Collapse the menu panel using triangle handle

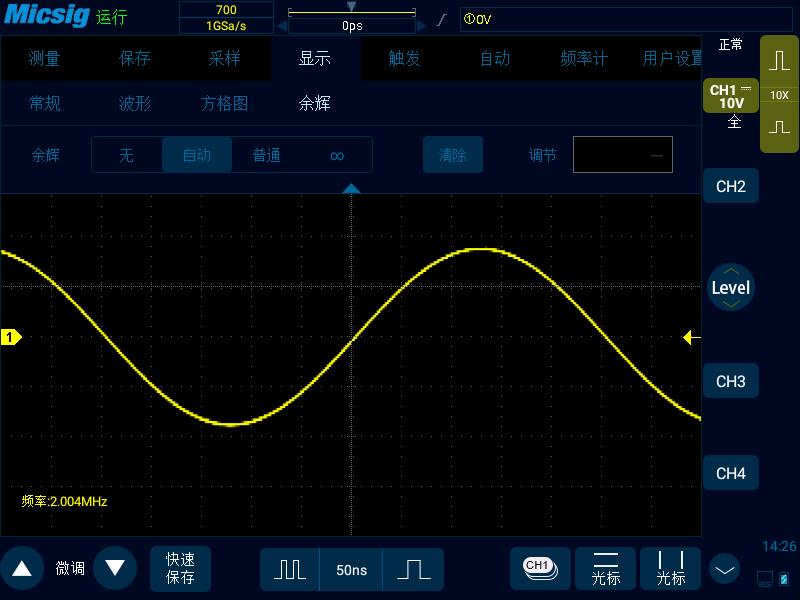coord(351,189)
